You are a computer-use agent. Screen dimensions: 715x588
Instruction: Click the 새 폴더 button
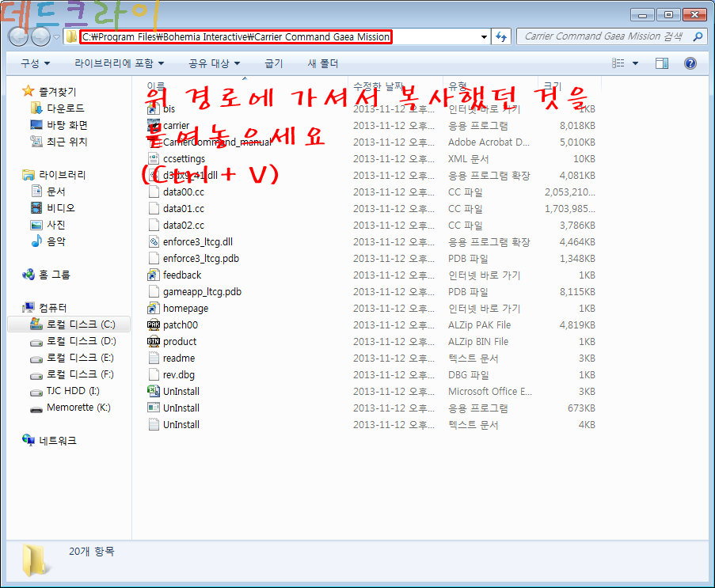(x=322, y=63)
